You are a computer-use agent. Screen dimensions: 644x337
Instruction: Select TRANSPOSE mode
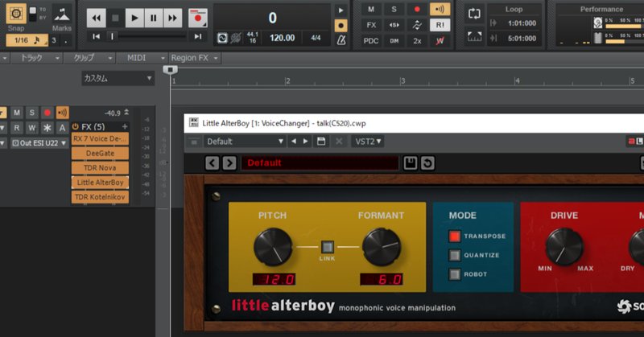454,236
